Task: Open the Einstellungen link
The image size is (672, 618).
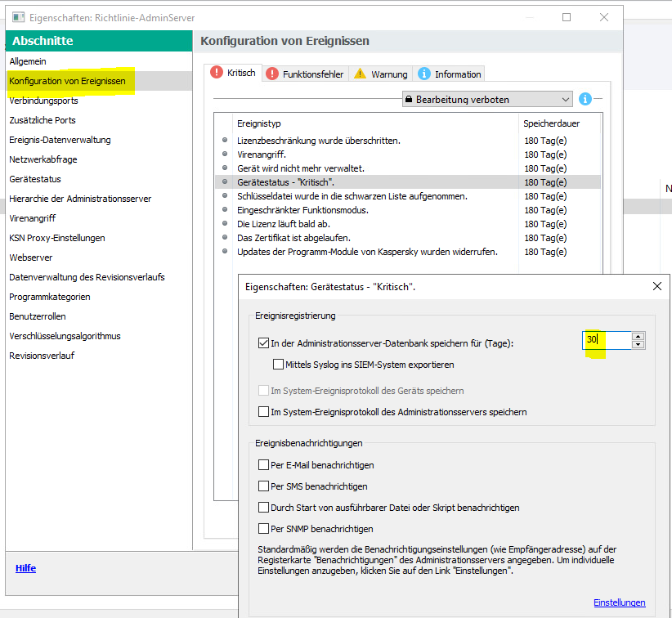Action: pos(620,602)
